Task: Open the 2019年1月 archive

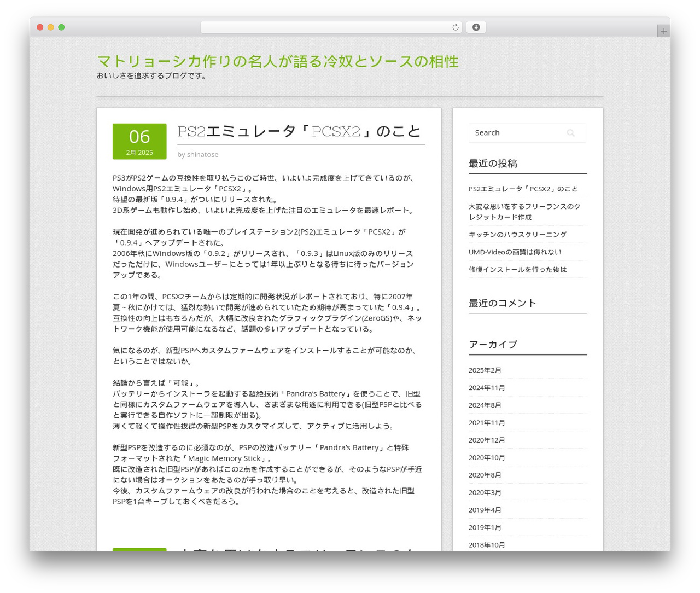Action: coord(485,528)
